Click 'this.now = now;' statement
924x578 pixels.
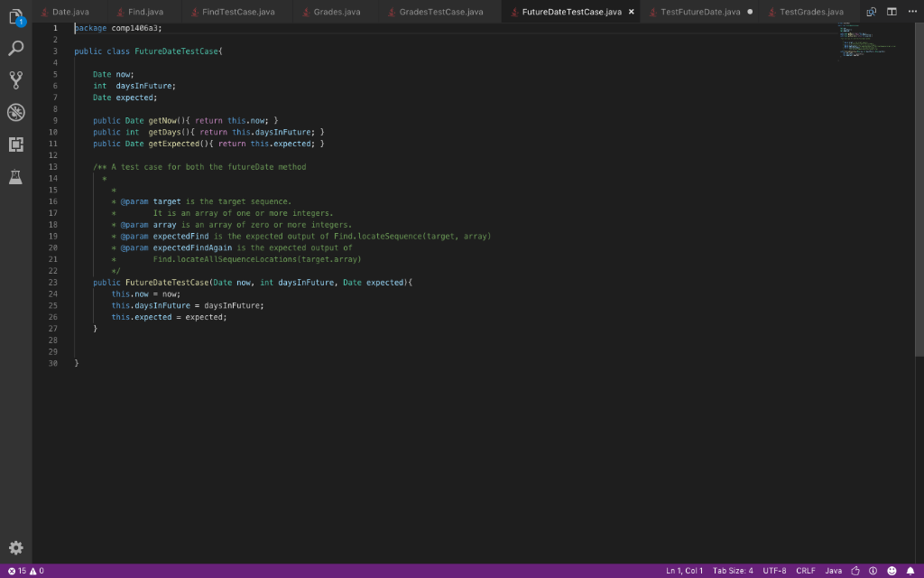[145, 294]
